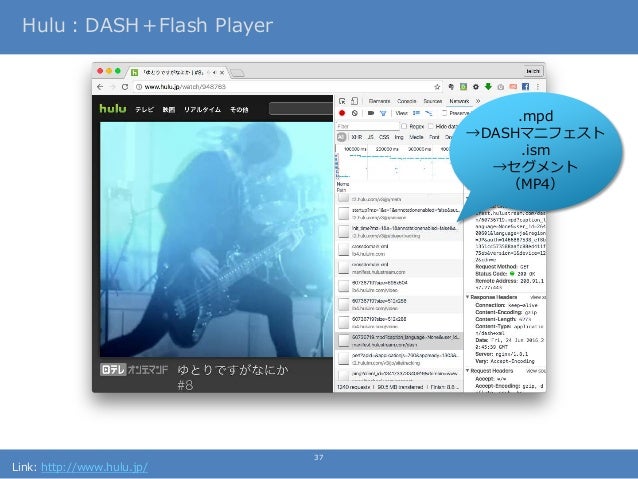Close the Hulu browser tab
The height and width of the screenshot is (479, 638).
click(222, 72)
